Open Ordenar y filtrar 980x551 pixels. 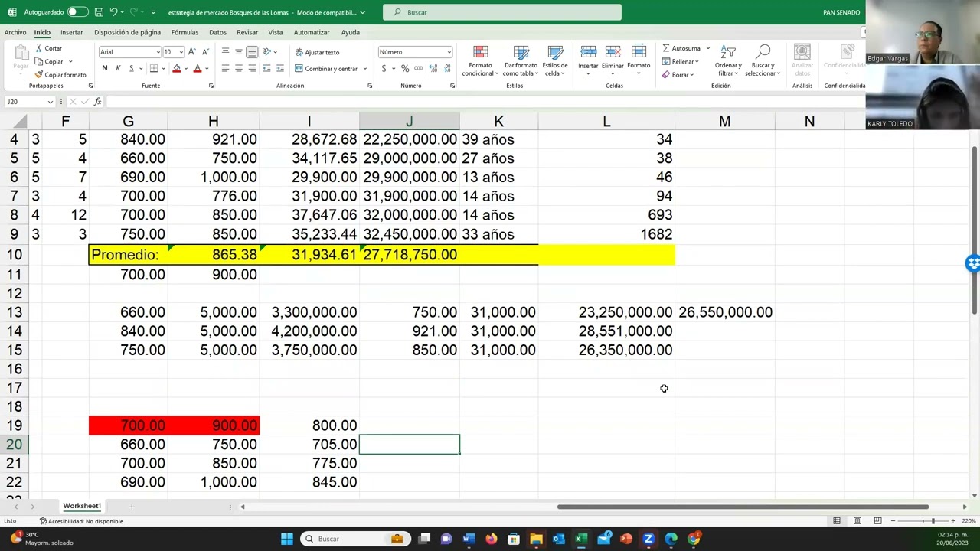pos(728,60)
